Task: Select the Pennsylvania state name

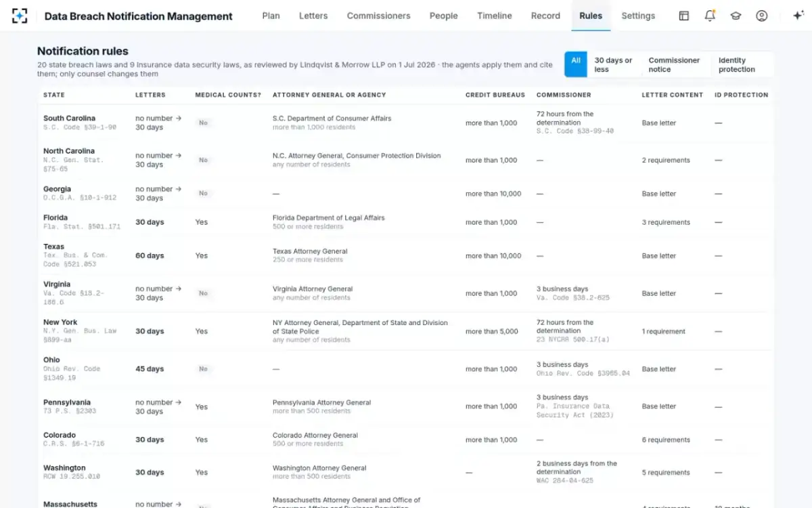Action: 67,402
